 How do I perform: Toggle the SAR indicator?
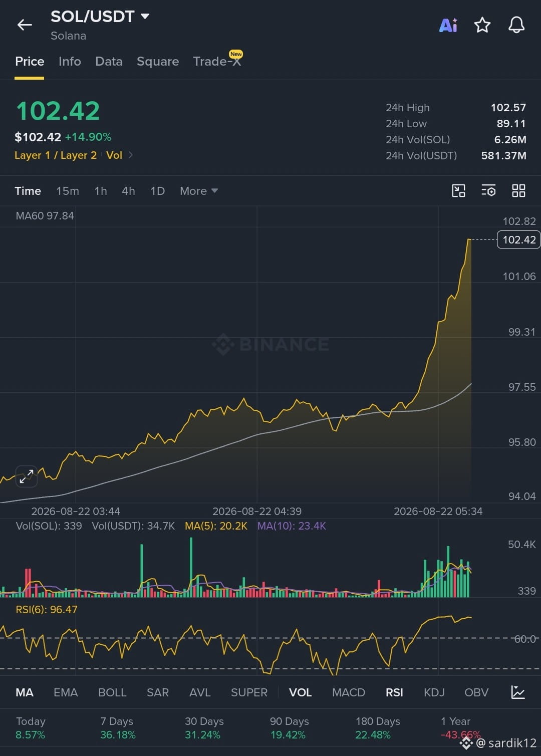157,692
